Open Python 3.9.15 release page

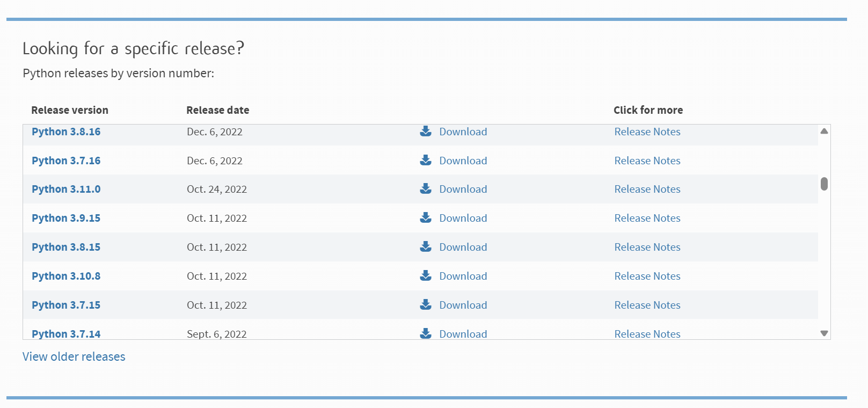(x=66, y=218)
